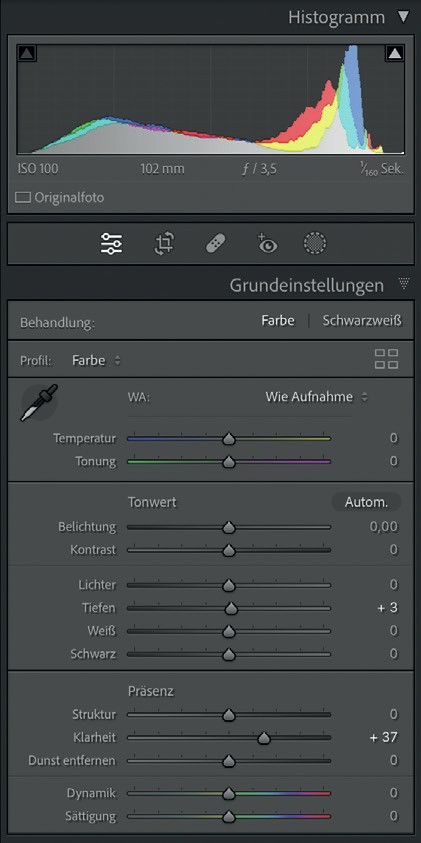Viewport: 421px width, 843px height.
Task: Select the Masking circle tool
Action: [x=315, y=244]
